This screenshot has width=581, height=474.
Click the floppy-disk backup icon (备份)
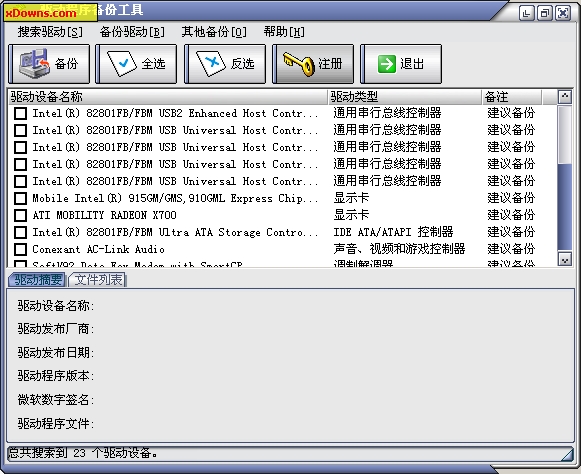(34, 63)
